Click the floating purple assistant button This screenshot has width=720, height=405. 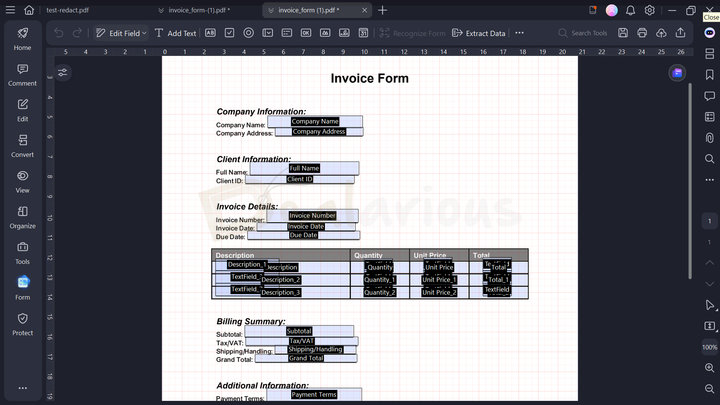point(677,73)
